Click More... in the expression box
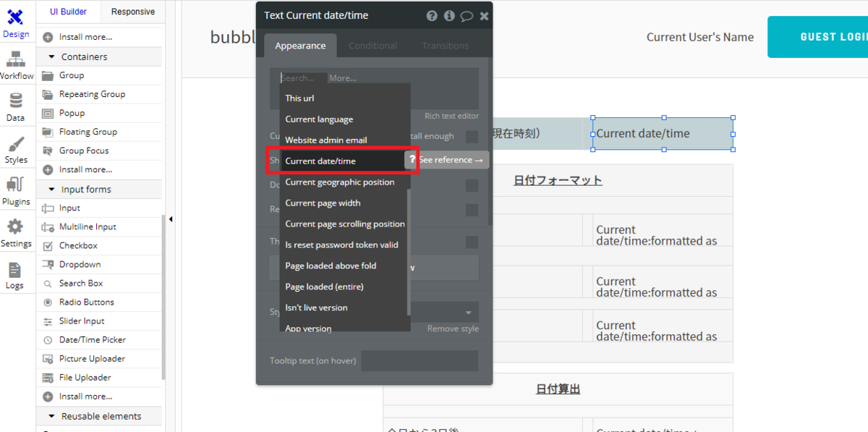This screenshot has width=868, height=432. [x=343, y=77]
